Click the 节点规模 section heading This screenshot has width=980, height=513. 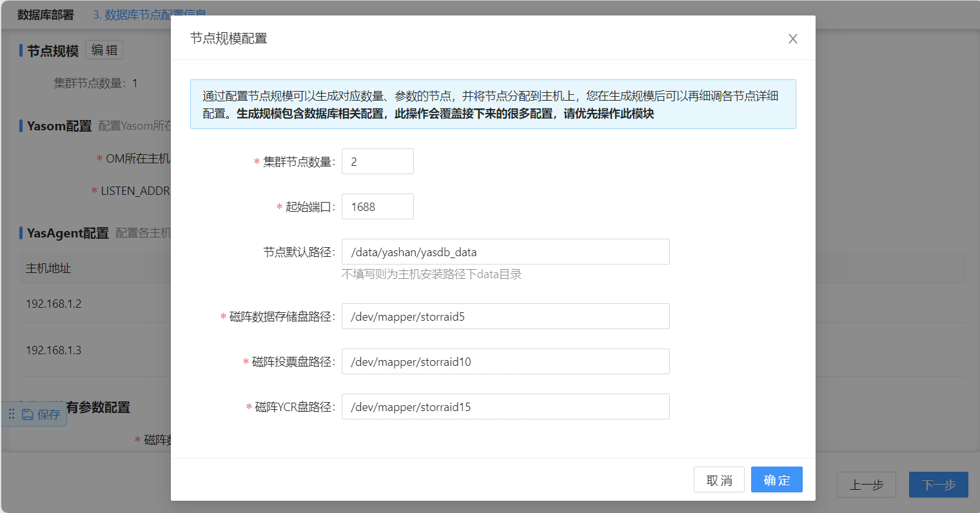point(53,51)
